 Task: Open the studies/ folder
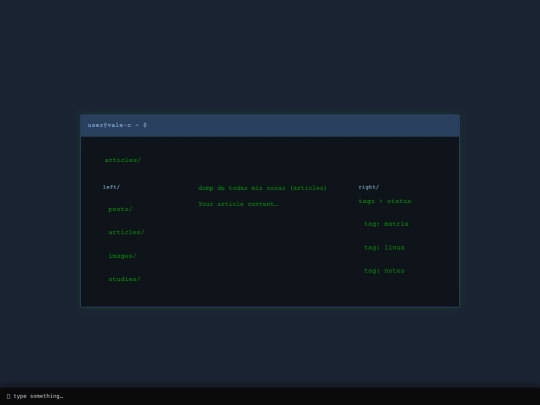[x=124, y=279]
